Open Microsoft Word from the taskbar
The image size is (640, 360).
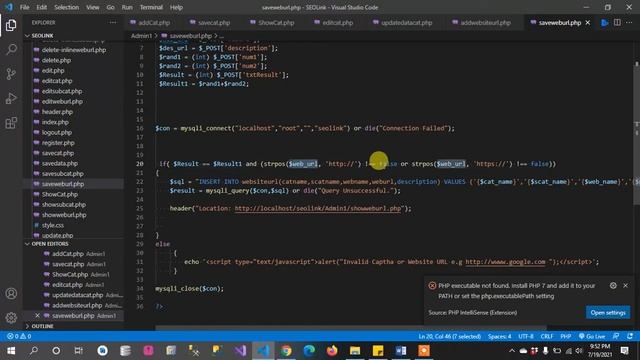[x=400, y=351]
